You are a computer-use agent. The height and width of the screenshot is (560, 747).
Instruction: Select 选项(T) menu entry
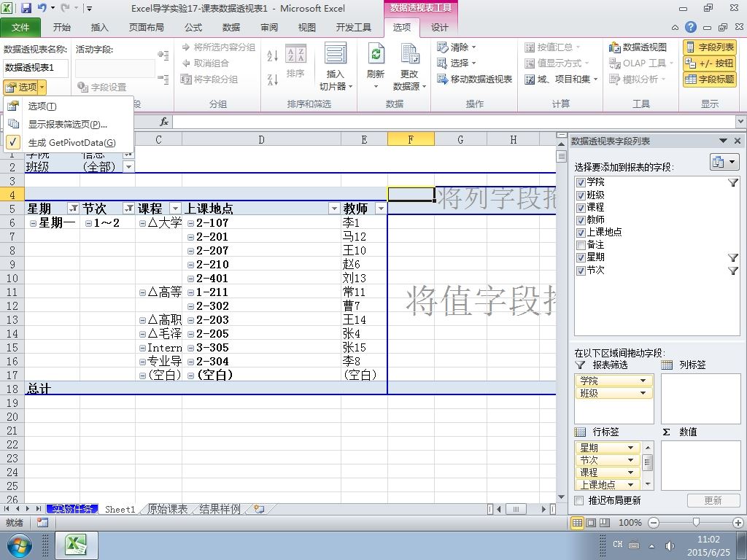pos(68,106)
